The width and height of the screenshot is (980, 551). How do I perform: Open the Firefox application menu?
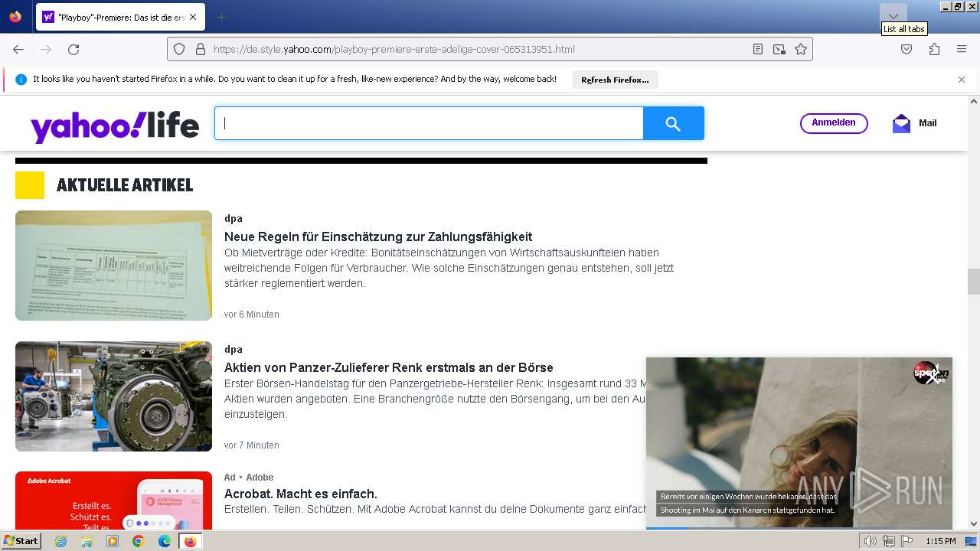click(x=962, y=49)
